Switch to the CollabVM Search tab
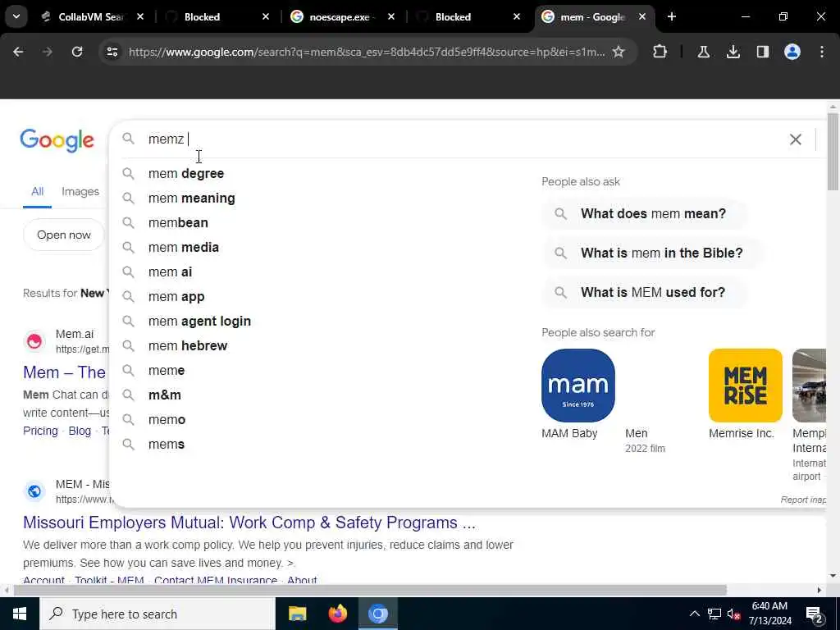Viewport: 840px width, 630px height. [x=92, y=17]
